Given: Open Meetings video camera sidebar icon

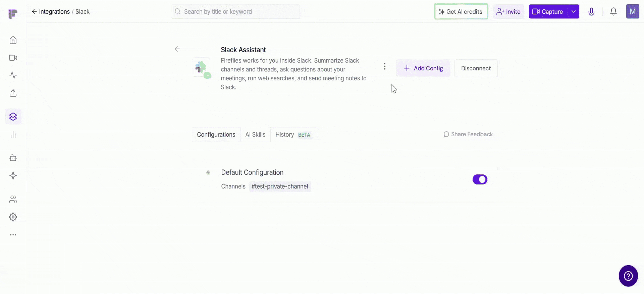Looking at the screenshot, I should (13, 58).
